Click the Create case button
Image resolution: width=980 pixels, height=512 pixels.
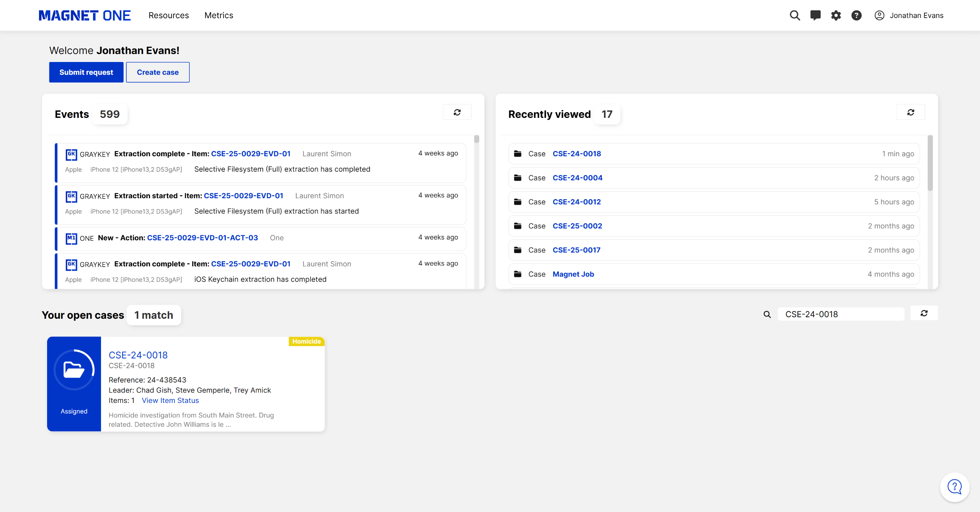158,72
